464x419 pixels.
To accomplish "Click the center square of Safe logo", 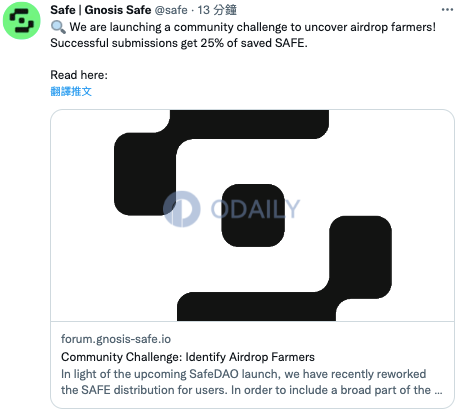I will coord(253,215).
